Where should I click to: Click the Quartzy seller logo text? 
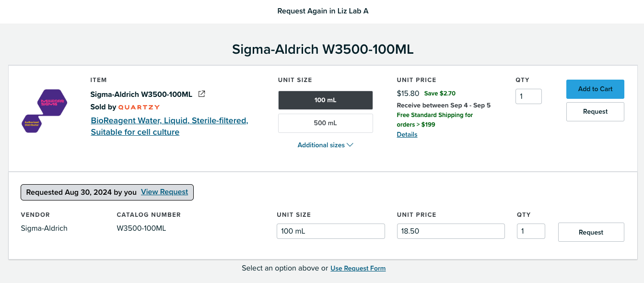139,107
